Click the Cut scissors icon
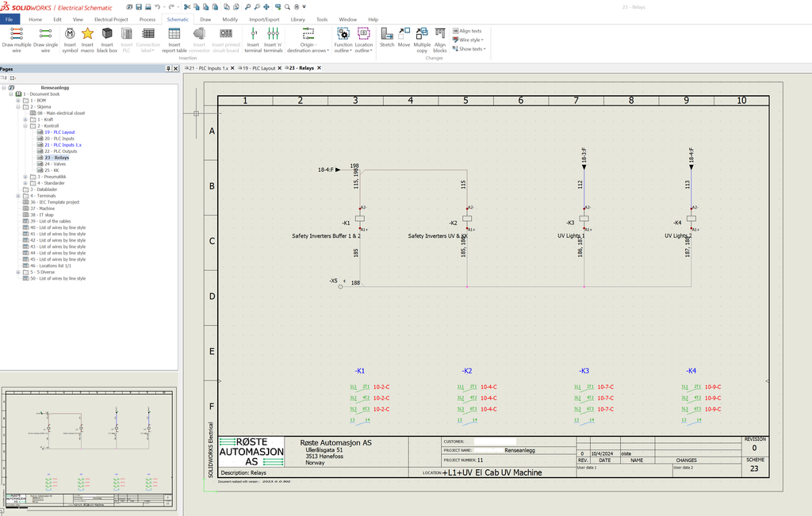 [x=187, y=6]
